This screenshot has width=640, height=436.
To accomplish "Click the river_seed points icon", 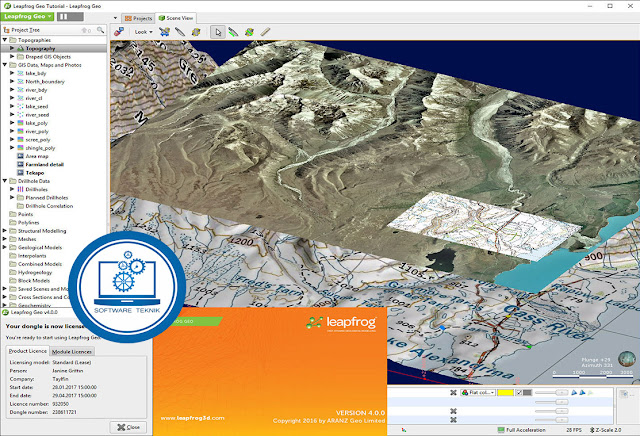I will [x=20, y=115].
